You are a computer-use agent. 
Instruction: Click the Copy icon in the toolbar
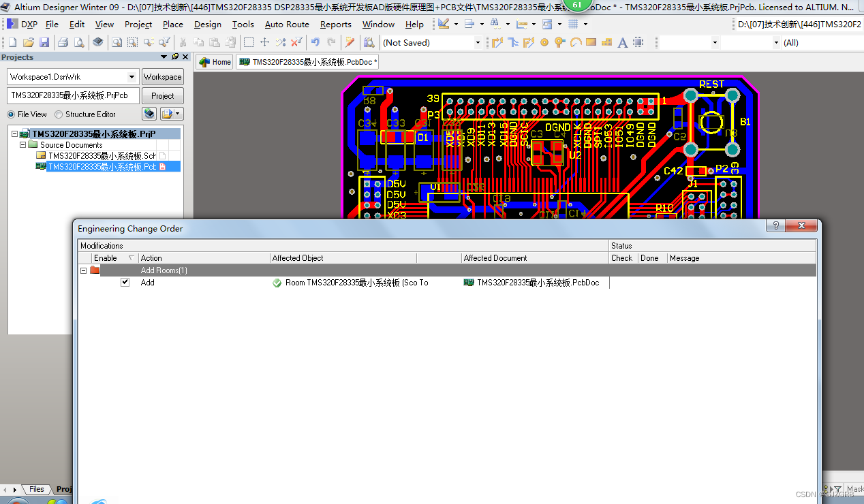click(198, 42)
